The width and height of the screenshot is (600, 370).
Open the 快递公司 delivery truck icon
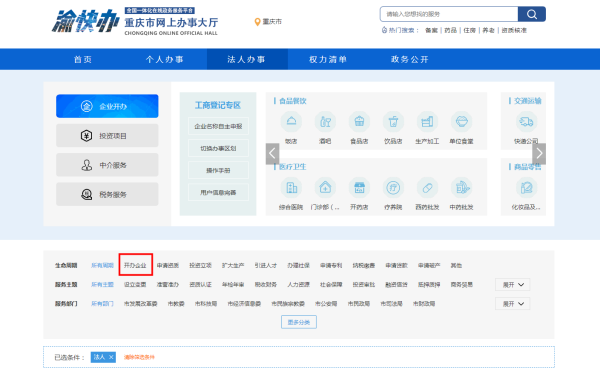click(526, 122)
